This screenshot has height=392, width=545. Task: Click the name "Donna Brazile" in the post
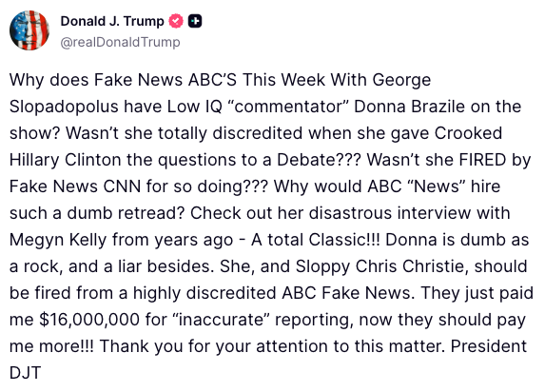coord(409,107)
